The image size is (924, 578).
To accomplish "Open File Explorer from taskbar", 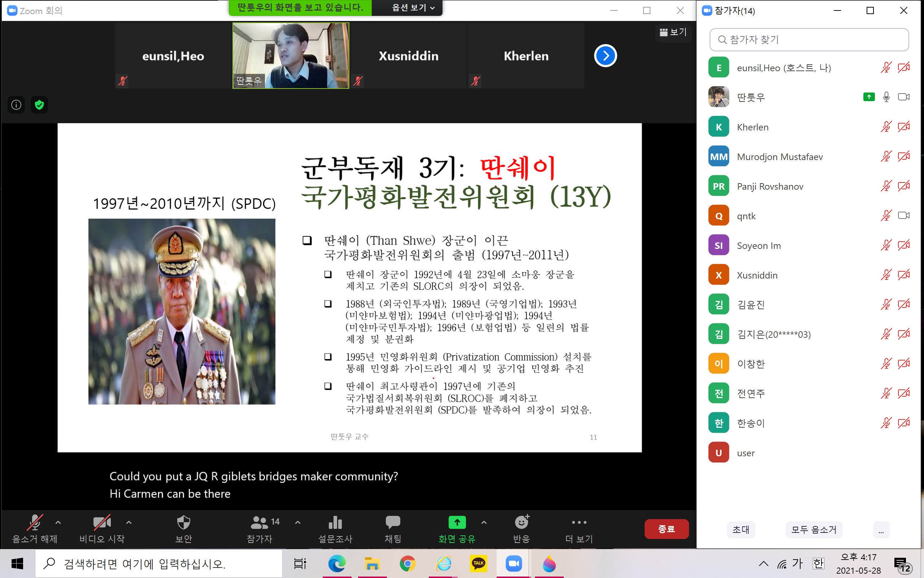I will [372, 564].
